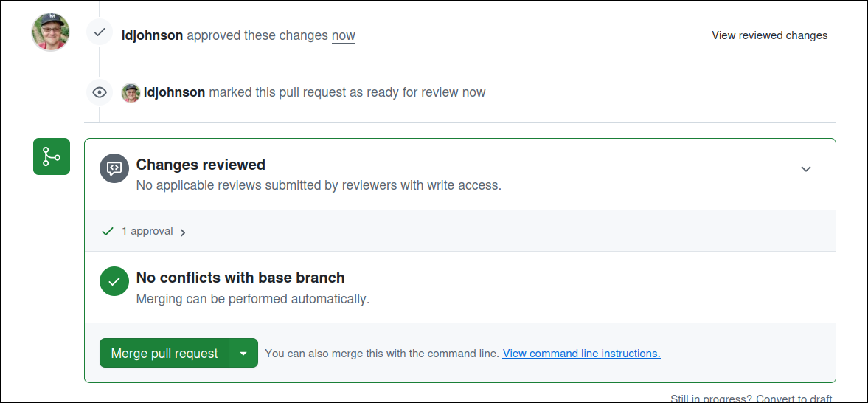The image size is (868, 403).
Task: Click the 'now' timestamp on ready for review
Action: [x=474, y=92]
